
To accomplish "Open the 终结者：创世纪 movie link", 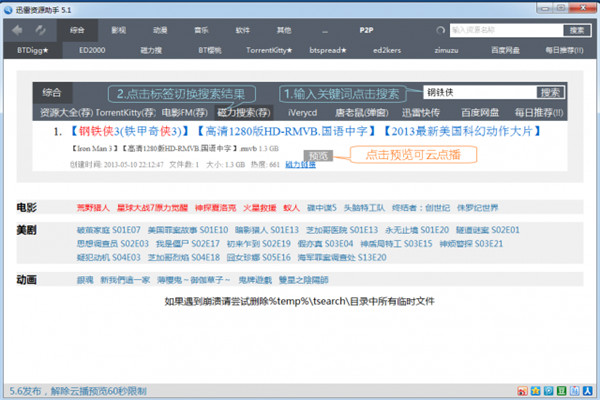I will 421,208.
